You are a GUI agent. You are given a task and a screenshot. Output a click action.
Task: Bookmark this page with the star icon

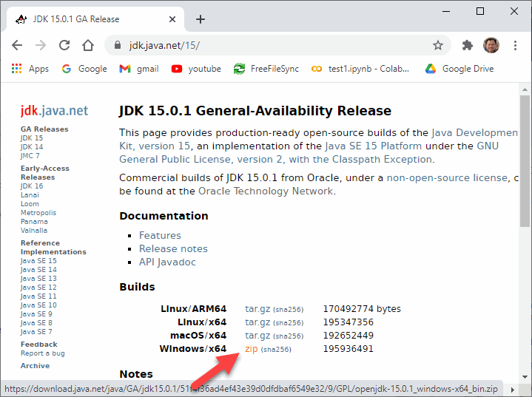pyautogui.click(x=438, y=45)
